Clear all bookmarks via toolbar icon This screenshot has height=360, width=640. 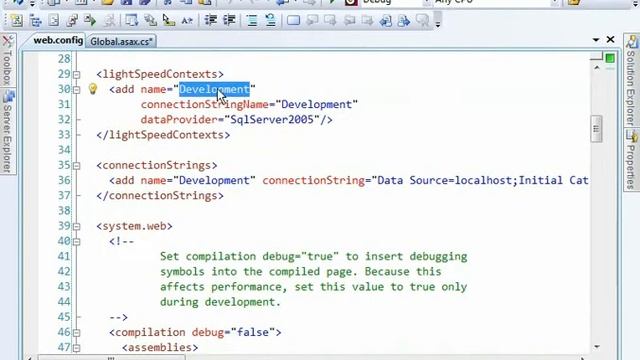click(x=423, y=20)
